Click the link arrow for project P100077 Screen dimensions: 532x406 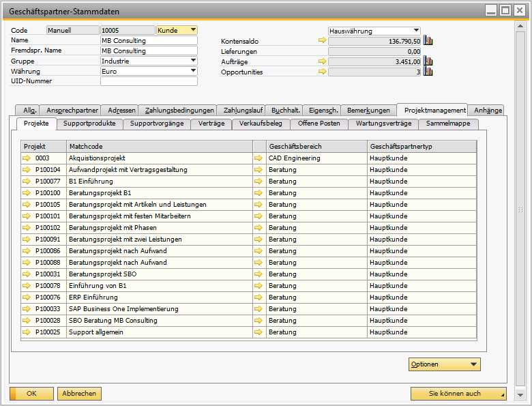pos(27,182)
